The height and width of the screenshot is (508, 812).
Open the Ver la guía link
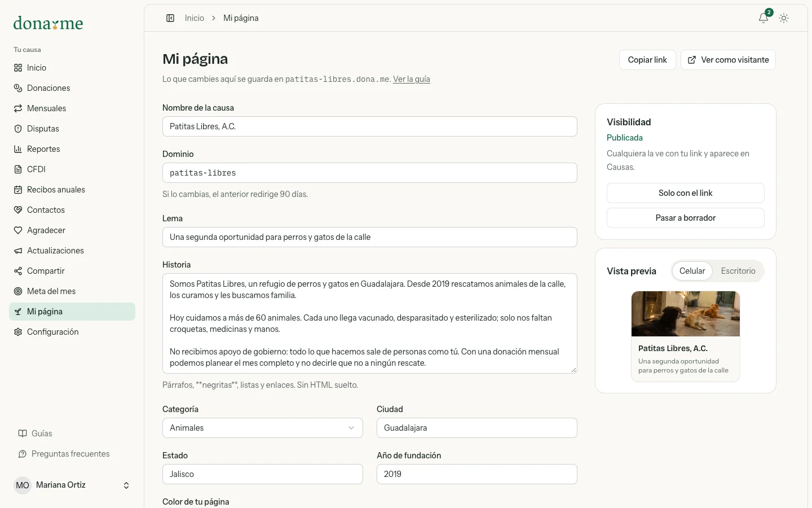point(412,79)
